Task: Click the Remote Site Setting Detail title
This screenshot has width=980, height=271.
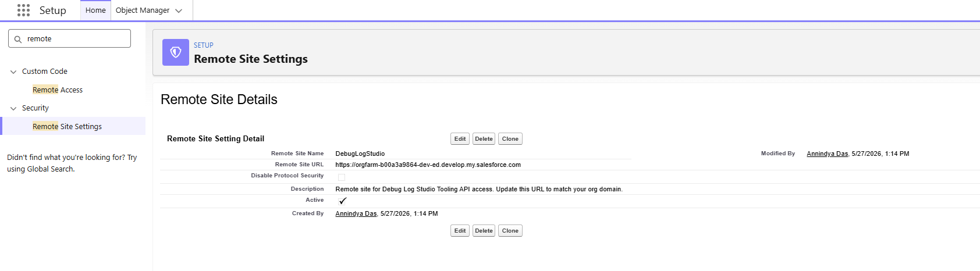Action: (x=215, y=139)
